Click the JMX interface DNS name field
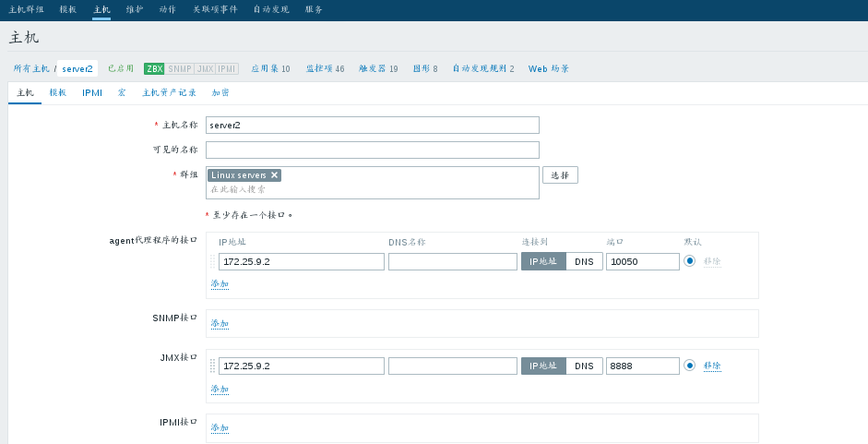Viewport: 868px width, 444px height. click(x=453, y=366)
